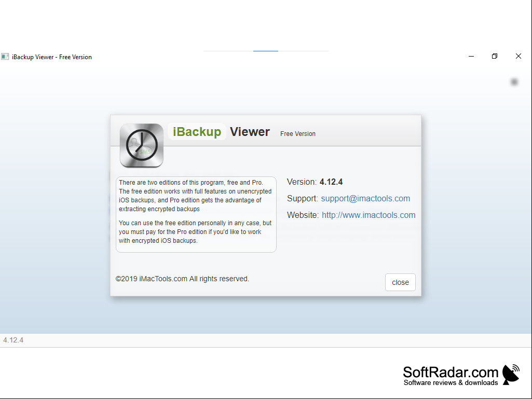Click the app icon in the title bar

click(x=5, y=57)
